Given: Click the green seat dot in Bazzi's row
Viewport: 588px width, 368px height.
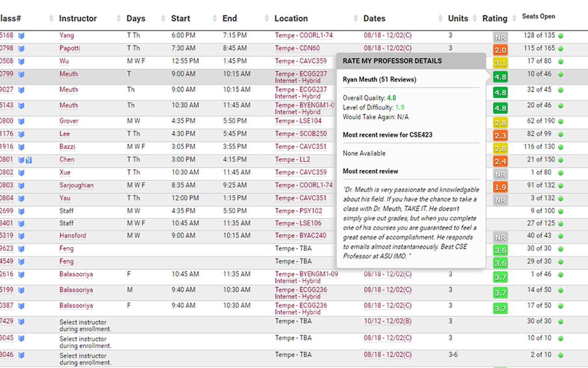Looking at the screenshot, I should (560, 147).
